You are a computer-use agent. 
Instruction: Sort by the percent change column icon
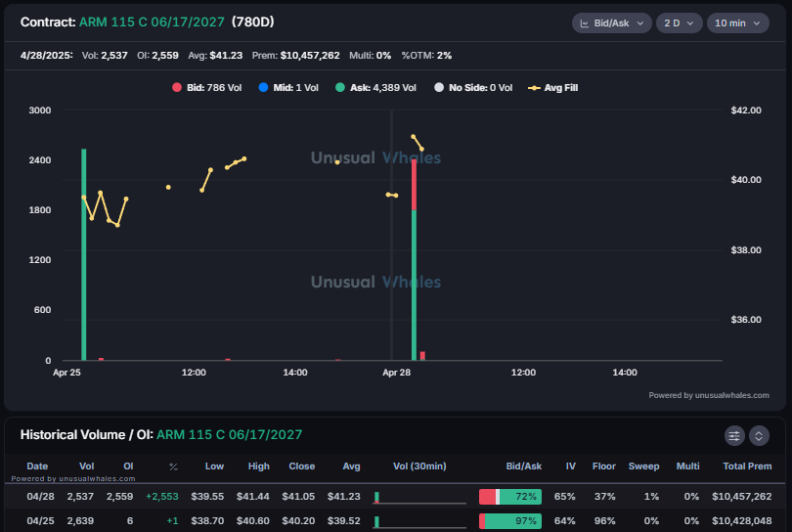click(x=173, y=466)
